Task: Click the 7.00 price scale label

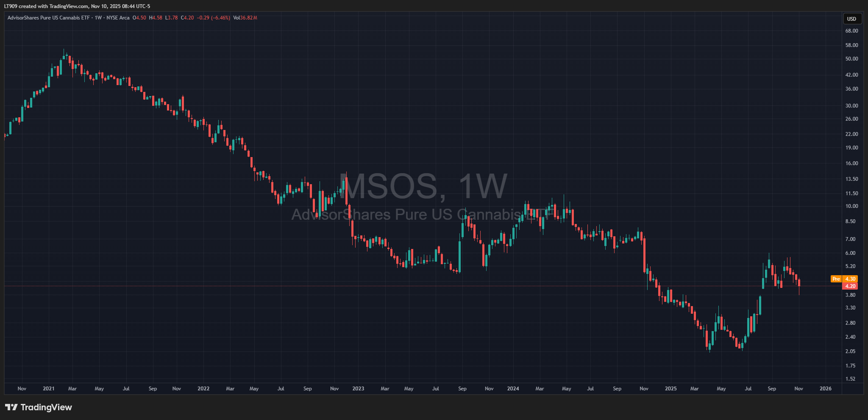Action: coord(850,239)
